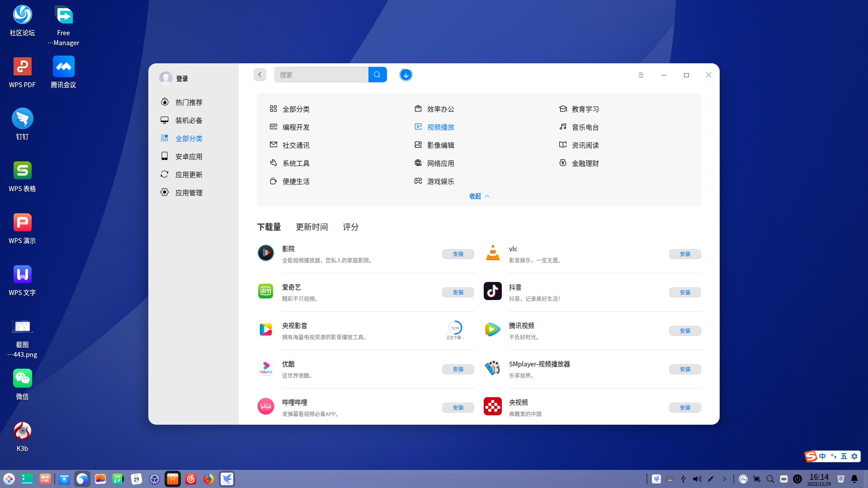Select 应用更新 from the sidebar
The height and width of the screenshot is (488, 868).
pyautogui.click(x=189, y=174)
